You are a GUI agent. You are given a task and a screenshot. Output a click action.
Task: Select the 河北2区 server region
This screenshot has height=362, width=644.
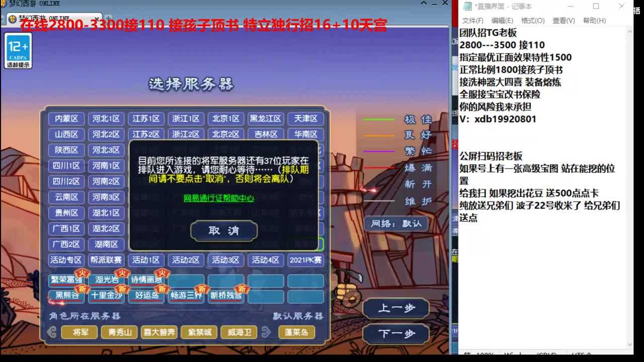106,134
